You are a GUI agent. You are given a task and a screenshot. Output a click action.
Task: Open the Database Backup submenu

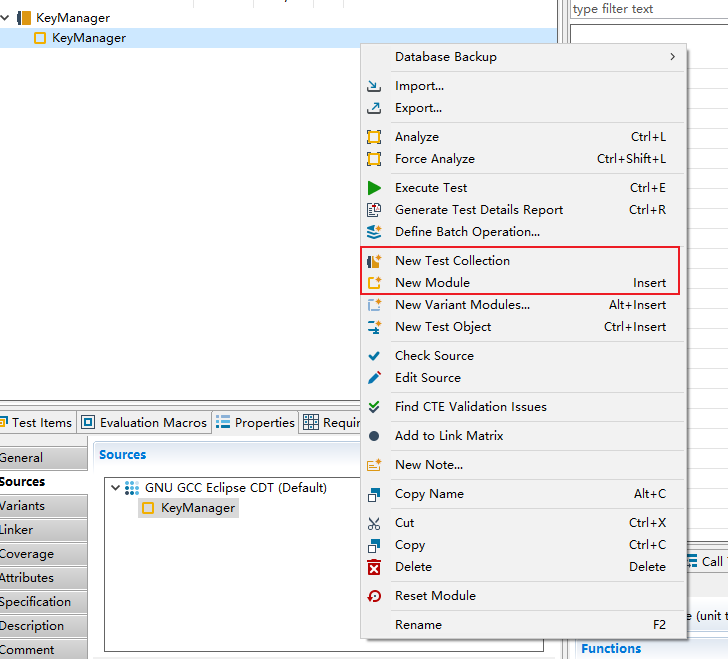[523, 57]
